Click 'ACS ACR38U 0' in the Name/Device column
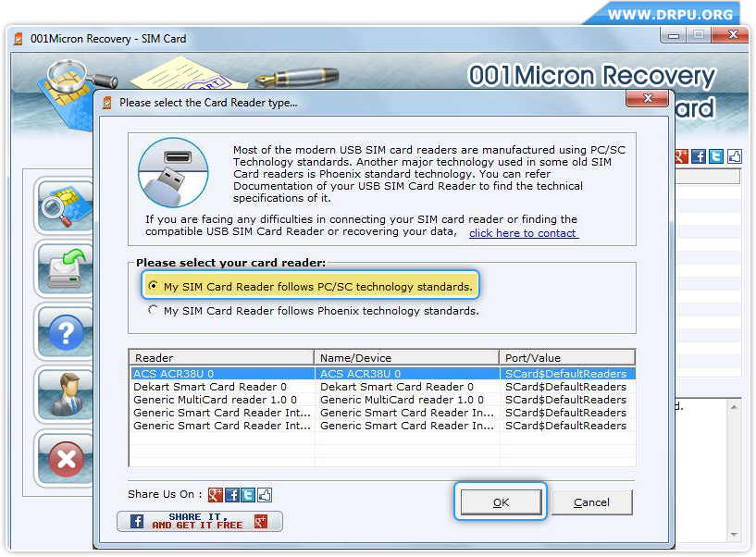756x557 pixels. (360, 374)
